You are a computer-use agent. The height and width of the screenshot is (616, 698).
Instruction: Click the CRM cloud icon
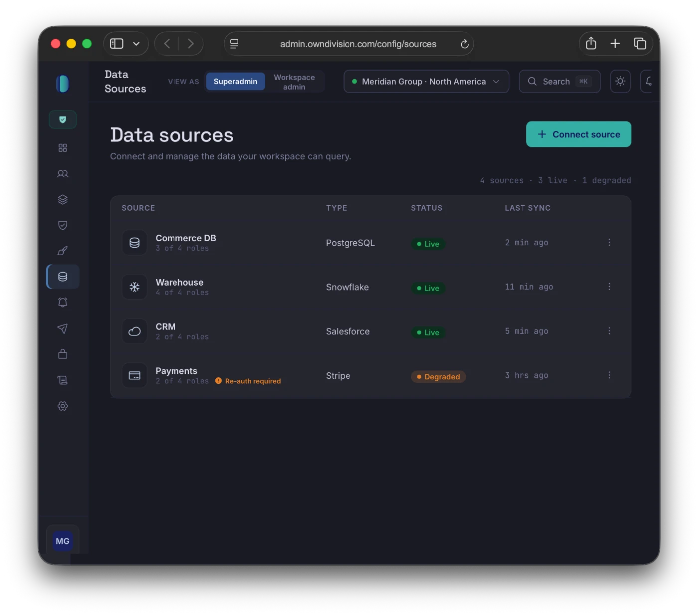pyautogui.click(x=135, y=331)
